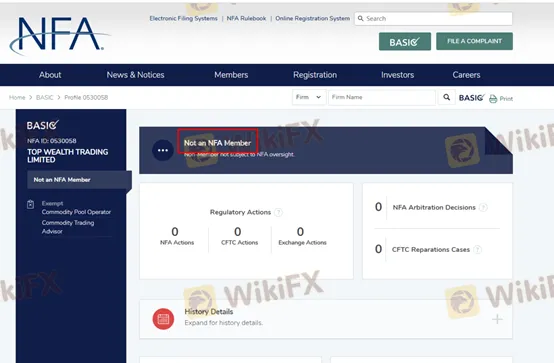Open Electronic Filing Systems link
Screen dimensions: 554x363
tap(183, 18)
